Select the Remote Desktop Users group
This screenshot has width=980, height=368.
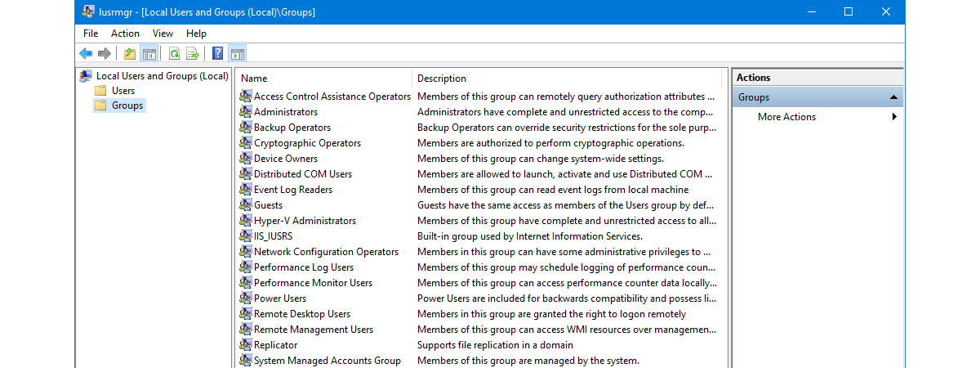(301, 314)
